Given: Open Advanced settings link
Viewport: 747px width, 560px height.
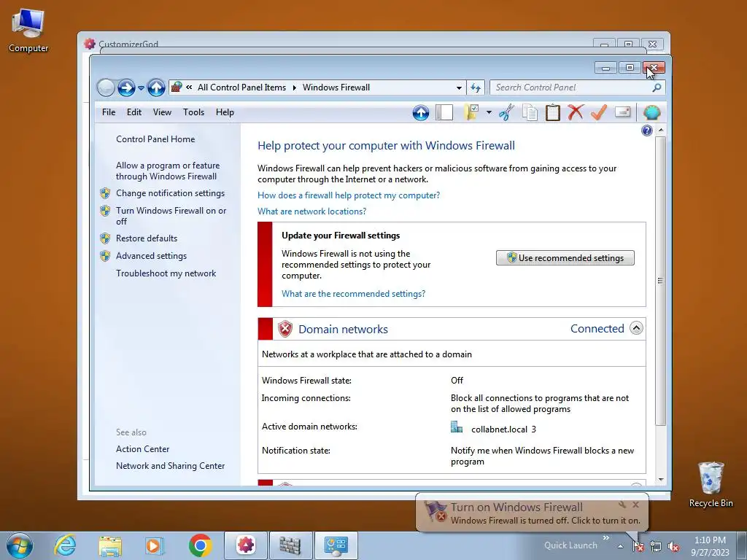Looking at the screenshot, I should tap(151, 256).
